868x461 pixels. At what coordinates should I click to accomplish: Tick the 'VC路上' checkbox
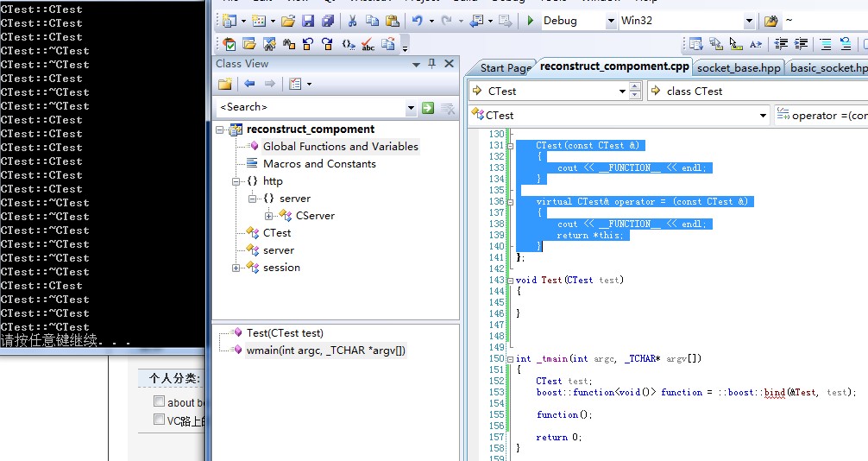(x=159, y=420)
